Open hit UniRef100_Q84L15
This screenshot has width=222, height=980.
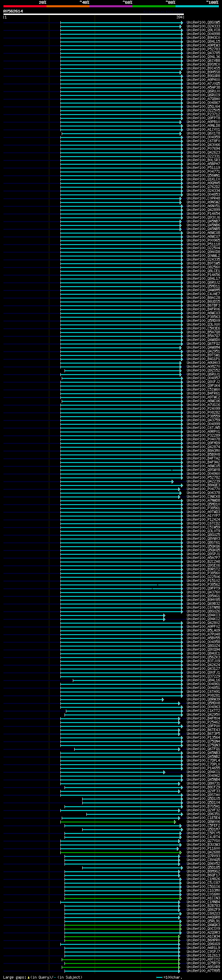203,41
